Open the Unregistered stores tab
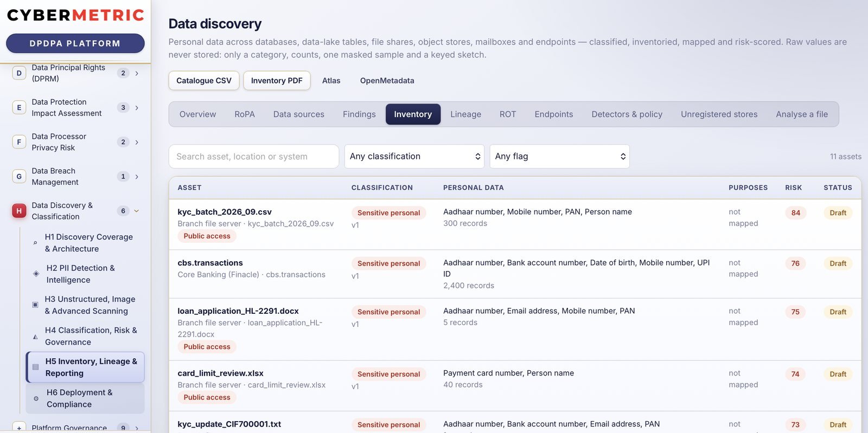 tap(719, 114)
